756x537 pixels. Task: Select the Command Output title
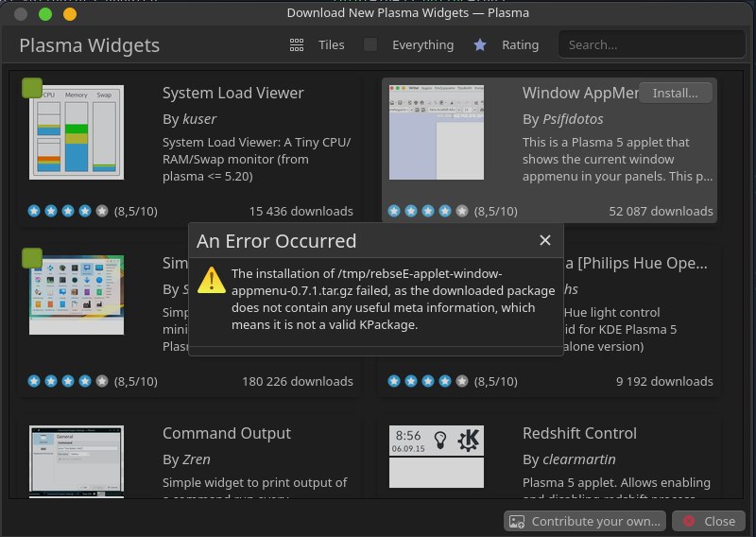coord(227,433)
